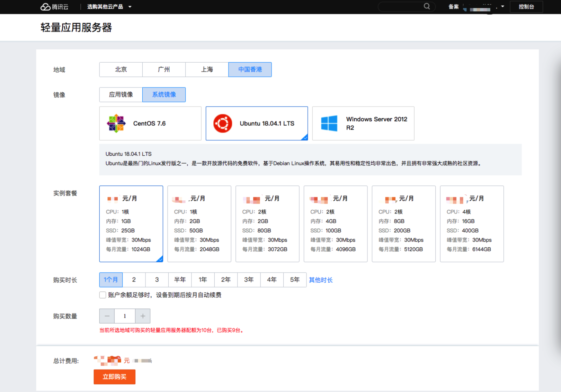Viewport: 561px width, 392px height.
Task: Select the 1核 1GB 25GB SSD plan
Action: tap(131, 224)
